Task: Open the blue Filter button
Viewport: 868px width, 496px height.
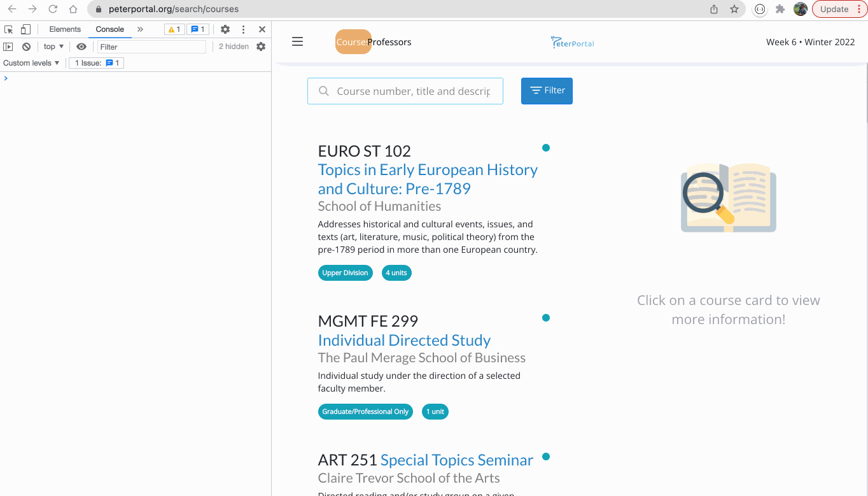Action: (x=547, y=90)
